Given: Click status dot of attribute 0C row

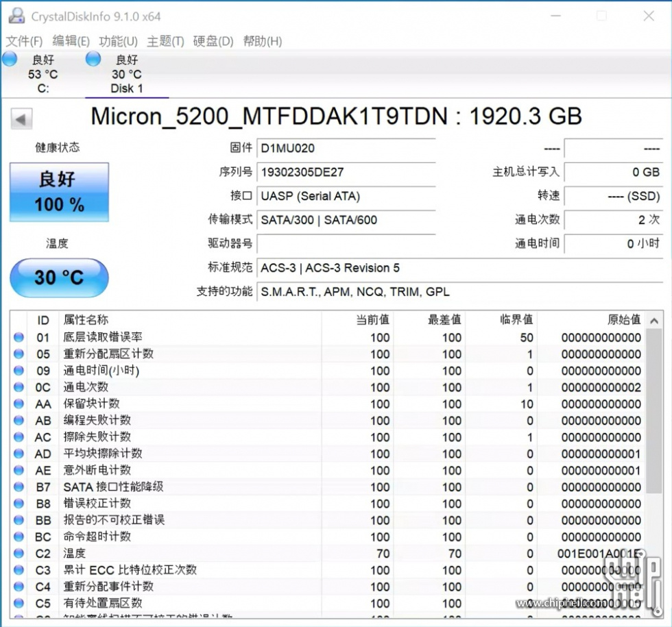Looking at the screenshot, I should pyautogui.click(x=19, y=387).
